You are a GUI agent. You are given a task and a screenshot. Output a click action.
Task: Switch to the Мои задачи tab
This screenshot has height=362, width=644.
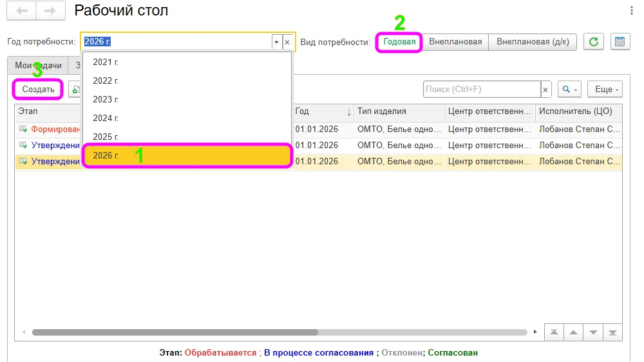38,65
